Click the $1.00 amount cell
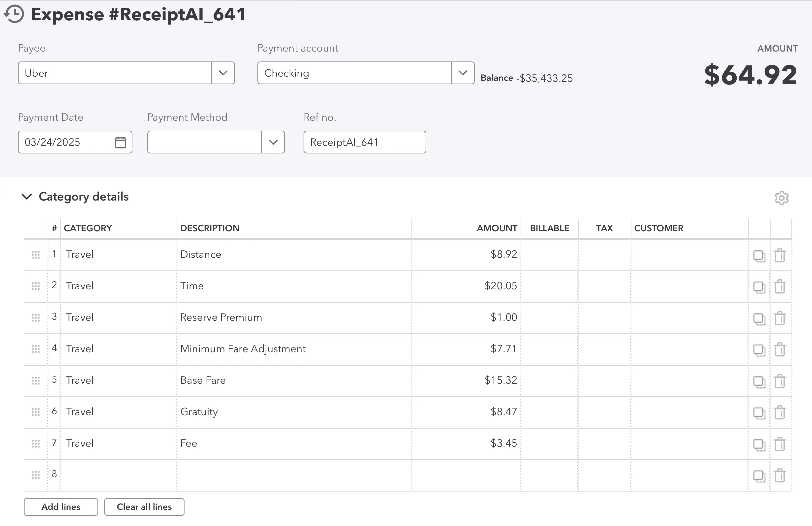Screen dimensions: 812x526 (x=466, y=318)
